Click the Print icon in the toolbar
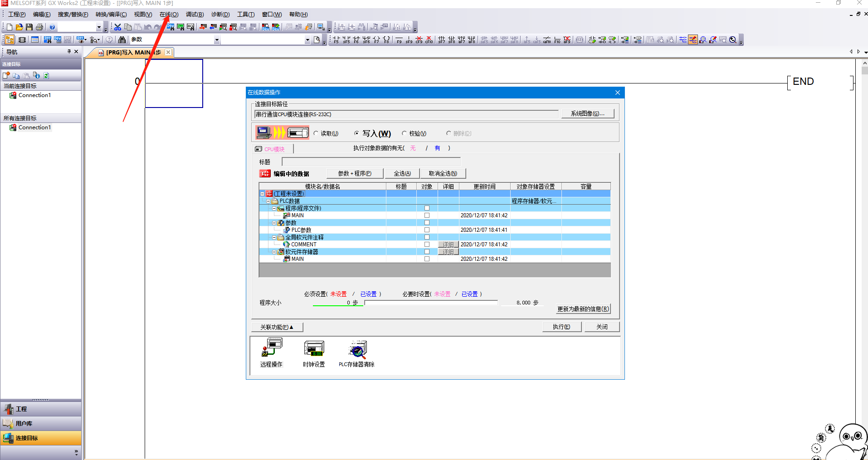Image resolution: width=868 pixels, height=460 pixels. coord(39,27)
